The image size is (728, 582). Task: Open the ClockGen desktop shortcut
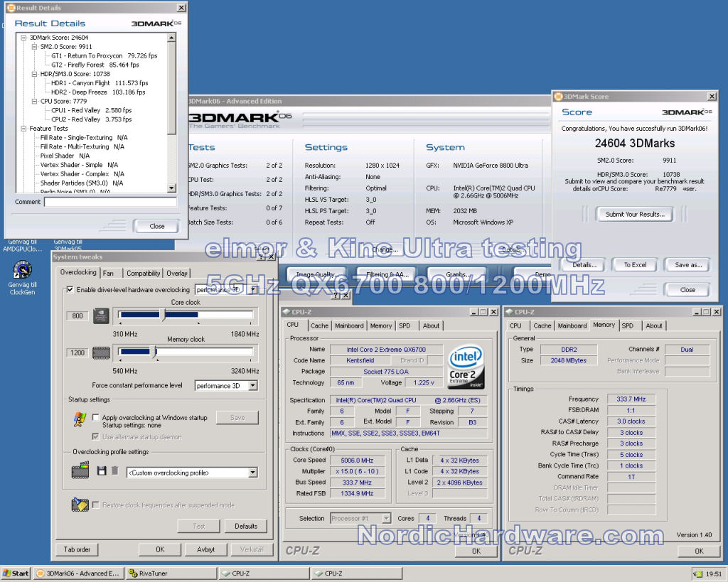(x=22, y=271)
